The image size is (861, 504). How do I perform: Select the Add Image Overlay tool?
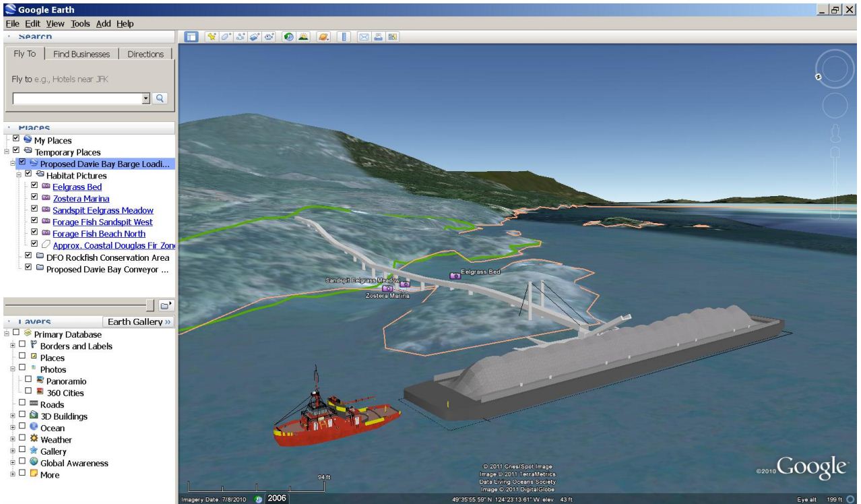click(255, 36)
